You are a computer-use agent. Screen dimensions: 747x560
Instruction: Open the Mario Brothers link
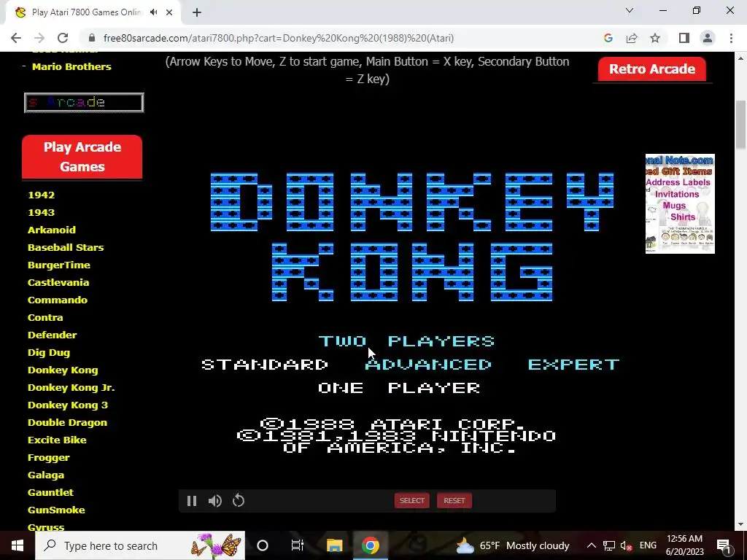[x=71, y=66]
